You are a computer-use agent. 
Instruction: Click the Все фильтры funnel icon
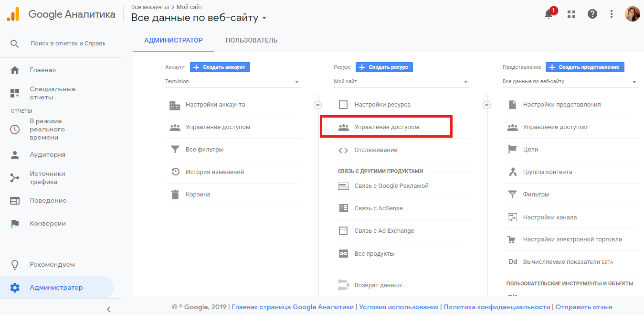pyautogui.click(x=175, y=150)
